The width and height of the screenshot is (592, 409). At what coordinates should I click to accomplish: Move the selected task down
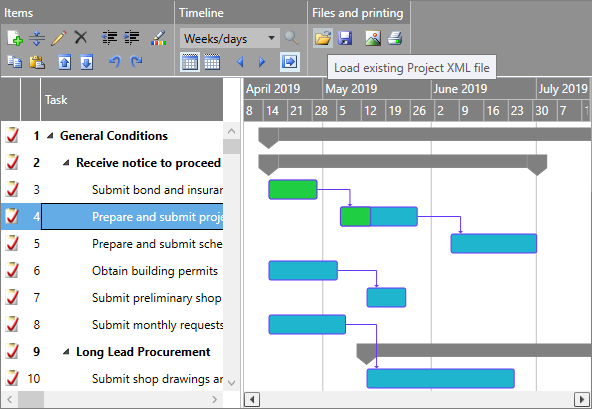(x=86, y=62)
